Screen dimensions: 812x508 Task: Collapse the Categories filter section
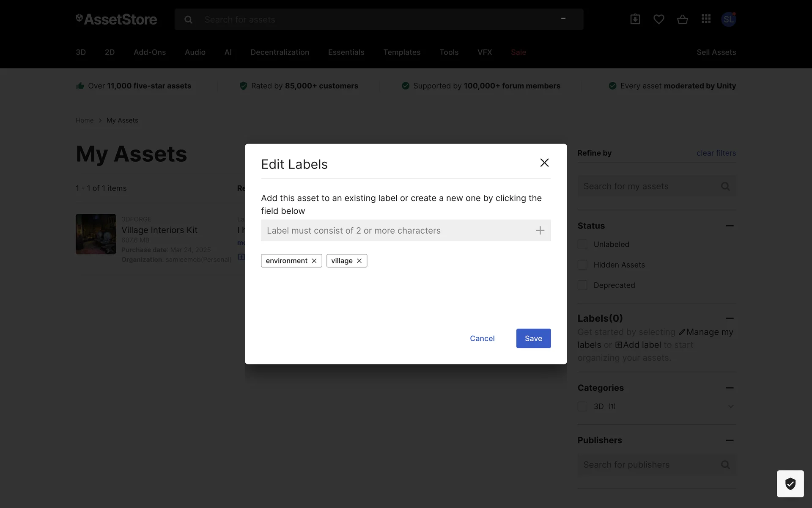pos(730,388)
